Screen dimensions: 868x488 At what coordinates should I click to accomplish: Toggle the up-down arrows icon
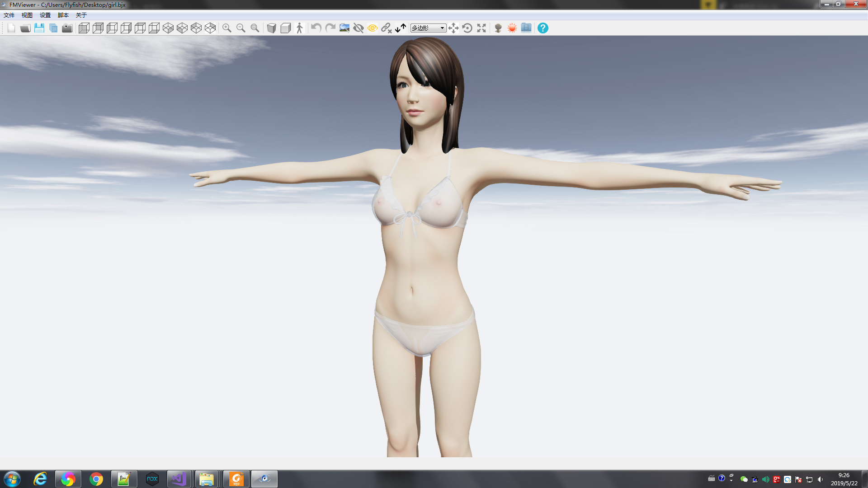click(x=400, y=28)
